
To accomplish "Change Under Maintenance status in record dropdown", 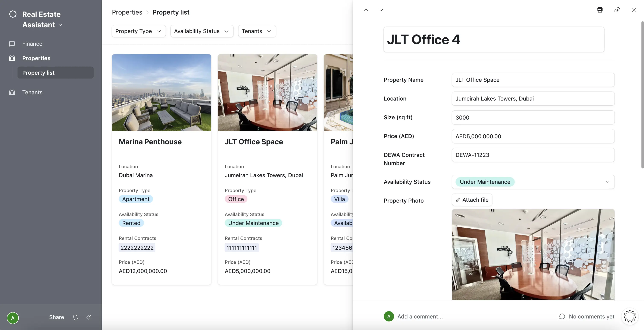I will point(533,182).
